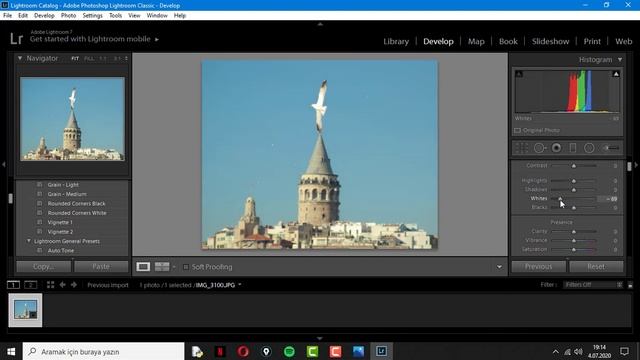Click the Whites slider handle

pos(560,198)
